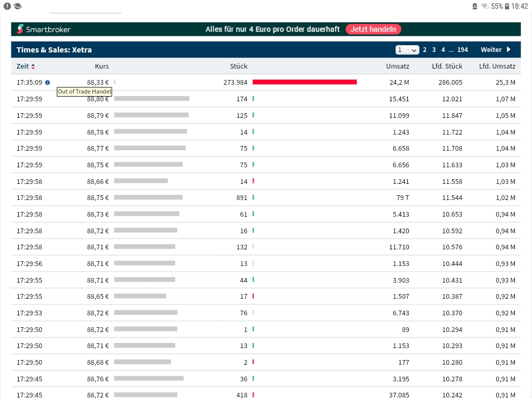532x399 pixels.
Task: Click the ellipsis between page 4 and 194
Action: click(451, 49)
